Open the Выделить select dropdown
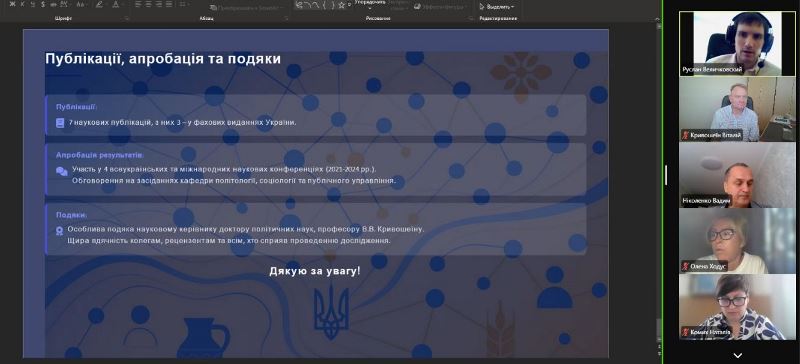The image size is (800, 364). coord(497,7)
